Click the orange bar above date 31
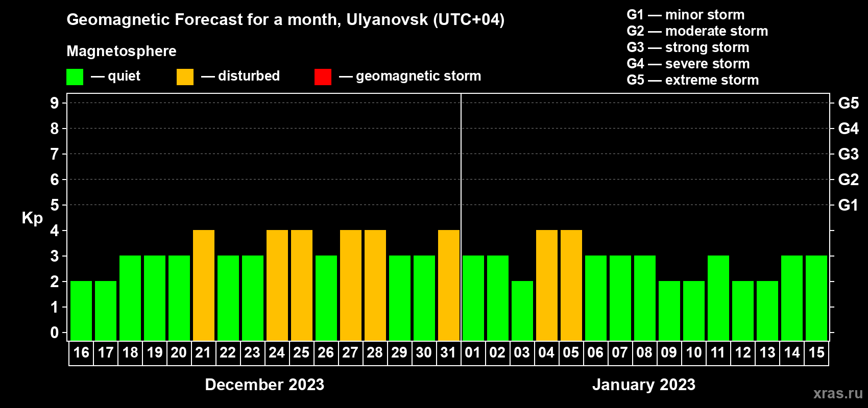The height and width of the screenshot is (408, 868). coord(449,285)
